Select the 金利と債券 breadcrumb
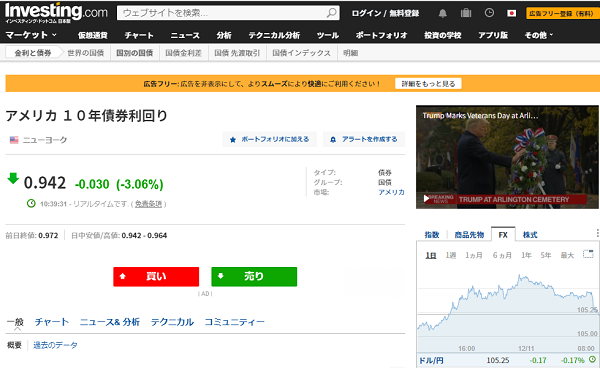The width and height of the screenshot is (600, 368). [x=33, y=53]
